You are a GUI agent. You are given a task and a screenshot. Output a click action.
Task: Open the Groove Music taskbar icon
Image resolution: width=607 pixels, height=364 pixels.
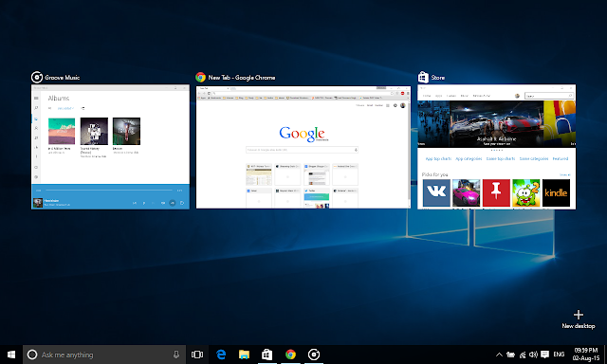pyautogui.click(x=314, y=355)
